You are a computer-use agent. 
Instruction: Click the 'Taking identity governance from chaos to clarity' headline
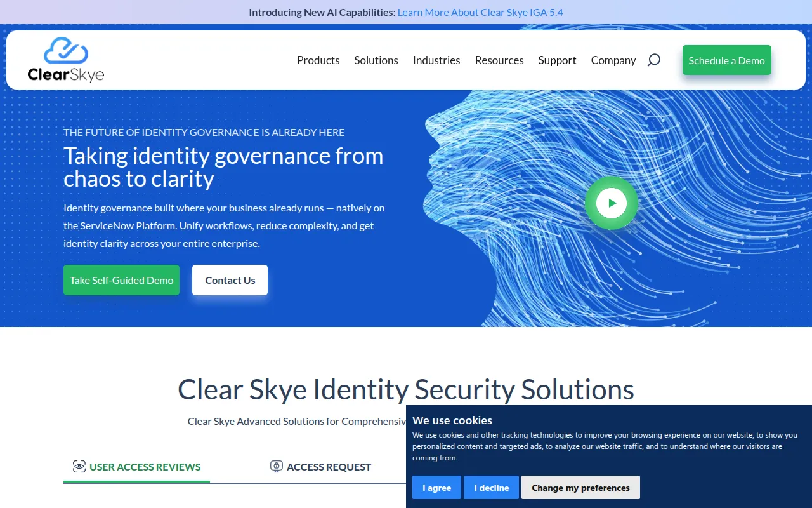pyautogui.click(x=223, y=167)
